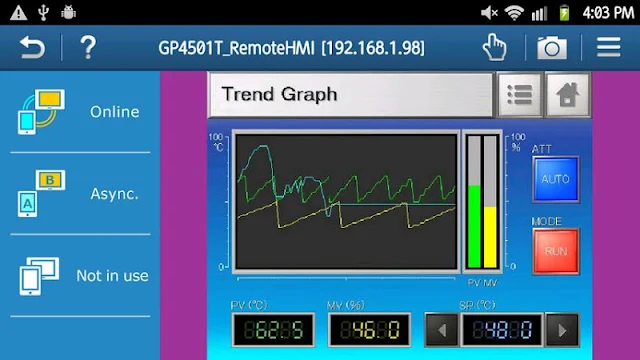Screen dimensions: 640x360
Task: Open help with the question mark icon
Action: click(88, 47)
